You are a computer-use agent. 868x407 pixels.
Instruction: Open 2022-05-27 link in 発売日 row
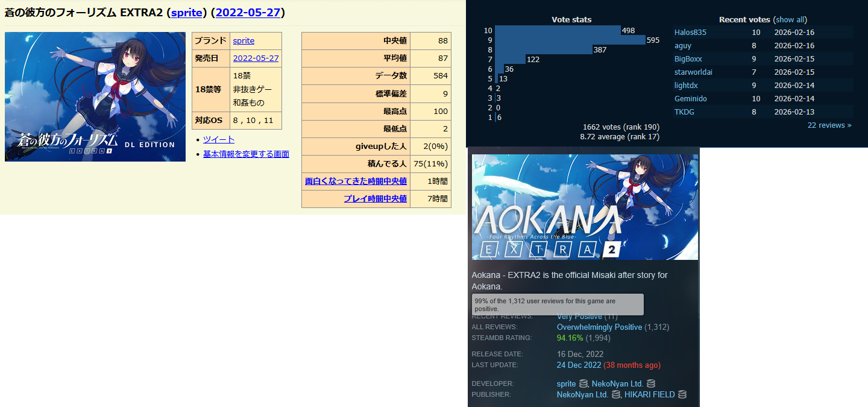[256, 58]
